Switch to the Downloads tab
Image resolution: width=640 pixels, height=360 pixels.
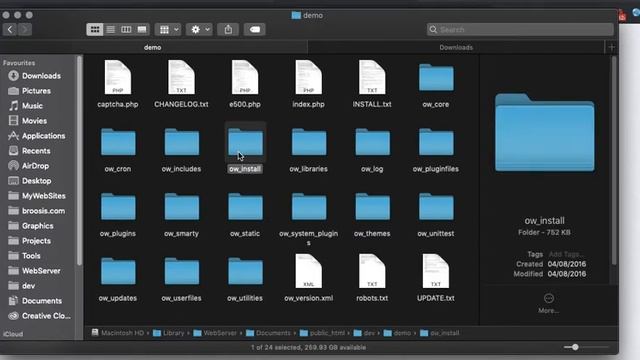(x=456, y=47)
